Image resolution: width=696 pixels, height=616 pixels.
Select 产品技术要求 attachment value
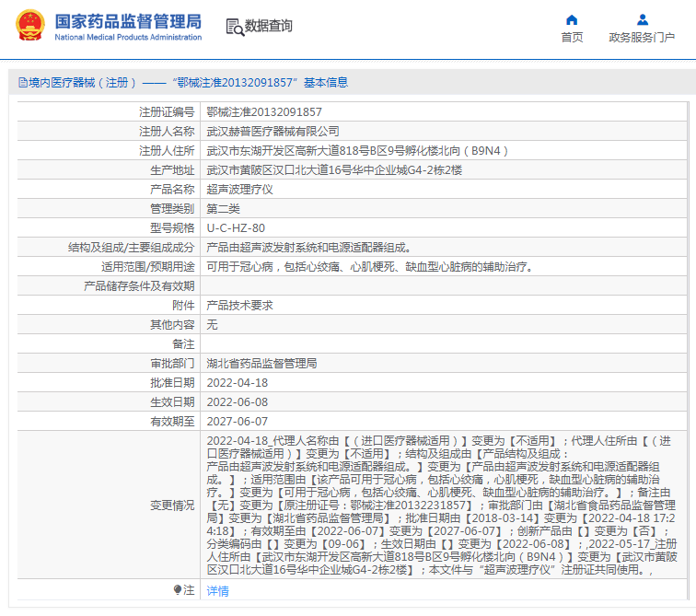point(239,306)
